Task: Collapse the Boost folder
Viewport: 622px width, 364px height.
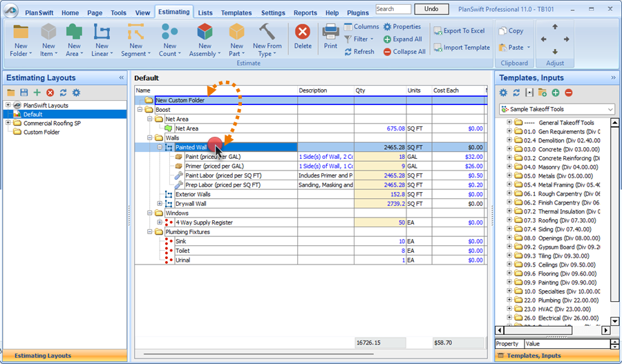Action: click(x=140, y=109)
